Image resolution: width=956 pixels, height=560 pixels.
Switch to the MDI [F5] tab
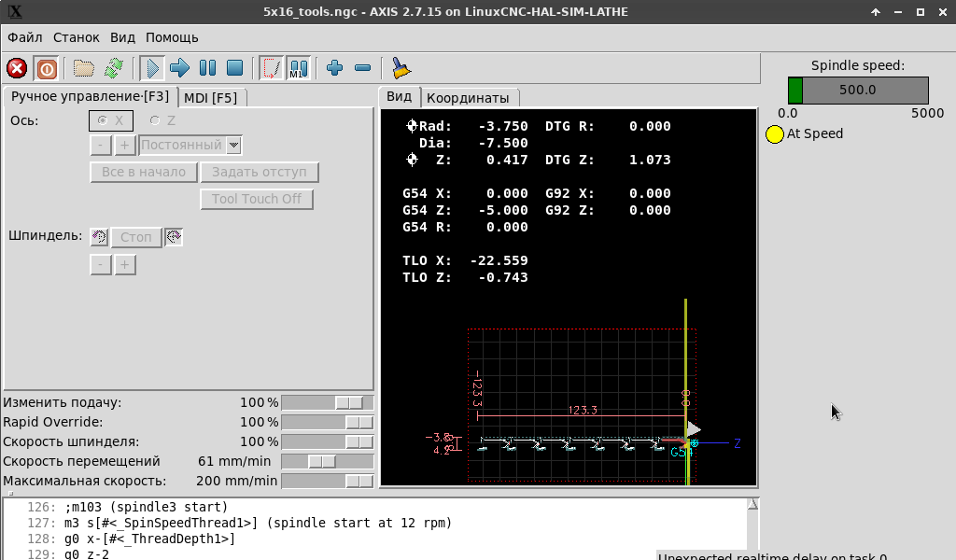pyautogui.click(x=211, y=98)
